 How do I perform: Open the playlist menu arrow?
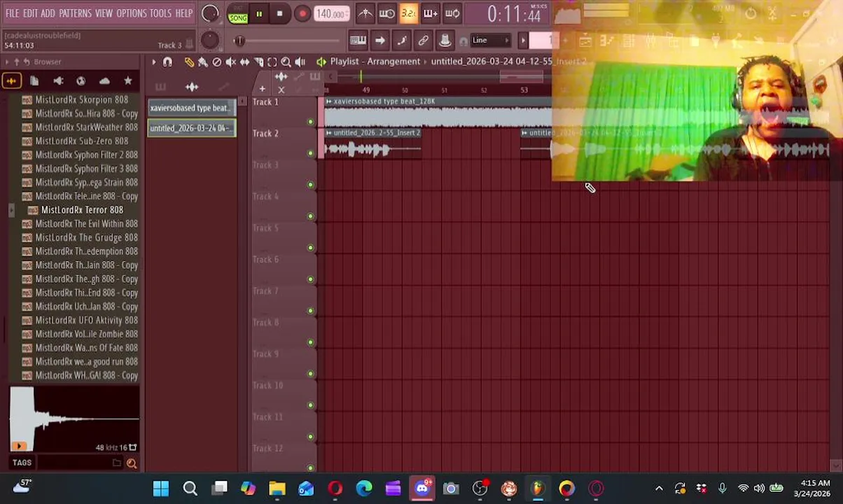153,62
